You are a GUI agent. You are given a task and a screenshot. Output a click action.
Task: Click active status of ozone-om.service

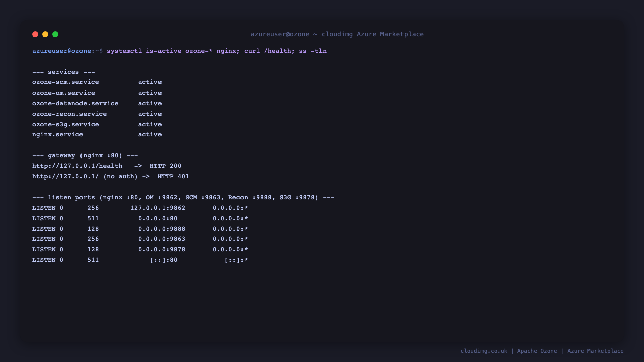tap(150, 93)
